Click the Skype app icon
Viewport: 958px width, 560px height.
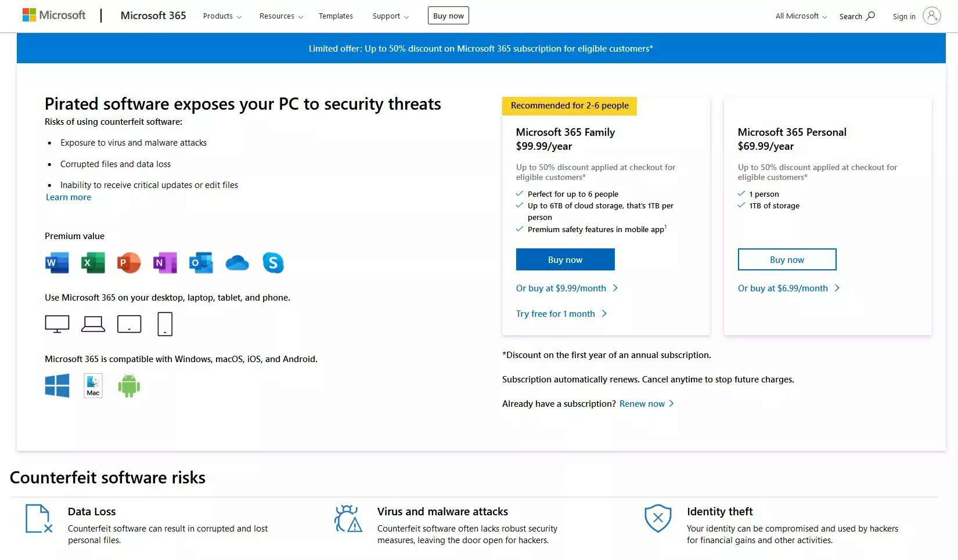[x=273, y=263]
